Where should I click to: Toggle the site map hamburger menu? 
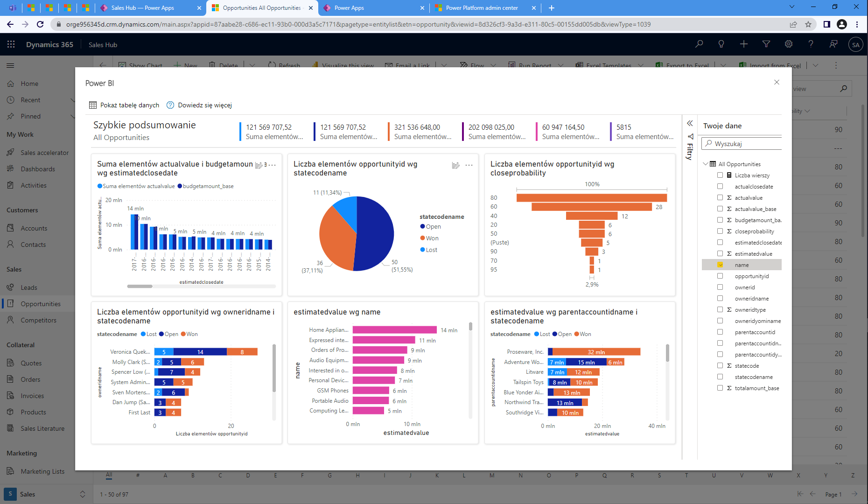pos(11,66)
